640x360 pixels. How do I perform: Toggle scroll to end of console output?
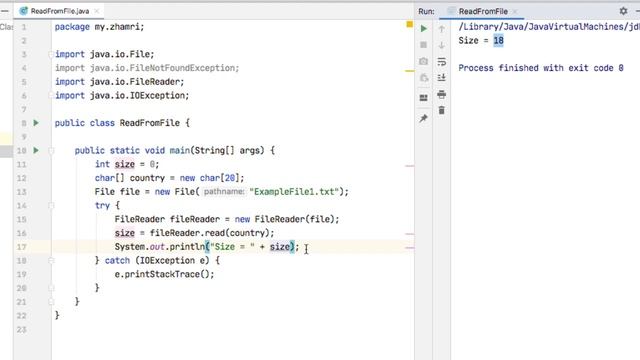point(442,78)
